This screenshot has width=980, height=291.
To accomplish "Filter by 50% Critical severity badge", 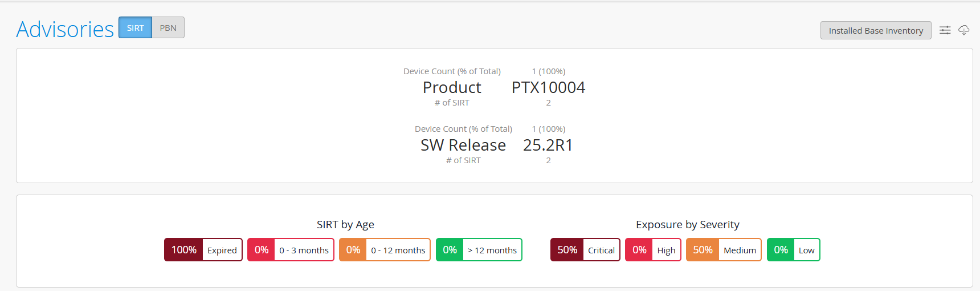I will tap(585, 250).
